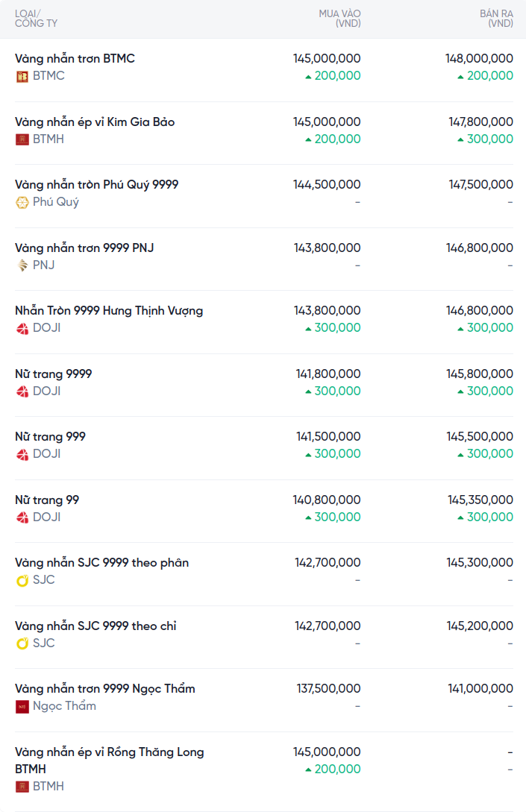Screen dimensions: 526x812
Task: Click the DOJI logo under Nữ trang 9999
Action: tap(22, 391)
